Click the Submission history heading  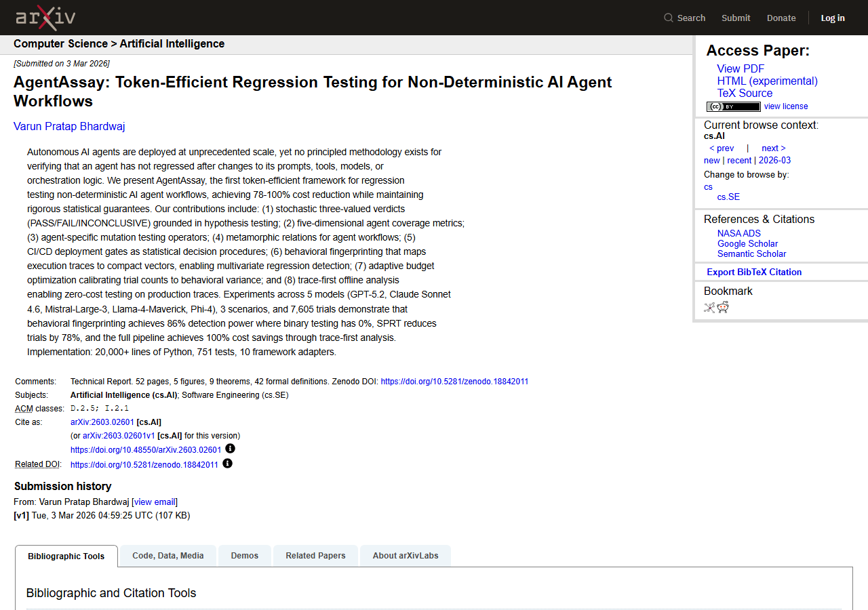tap(62, 487)
